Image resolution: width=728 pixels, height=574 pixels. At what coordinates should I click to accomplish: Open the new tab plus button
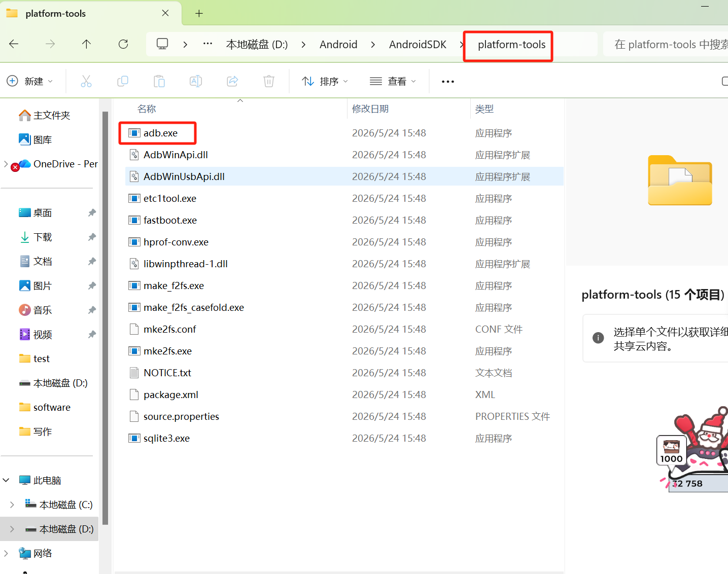click(x=199, y=14)
